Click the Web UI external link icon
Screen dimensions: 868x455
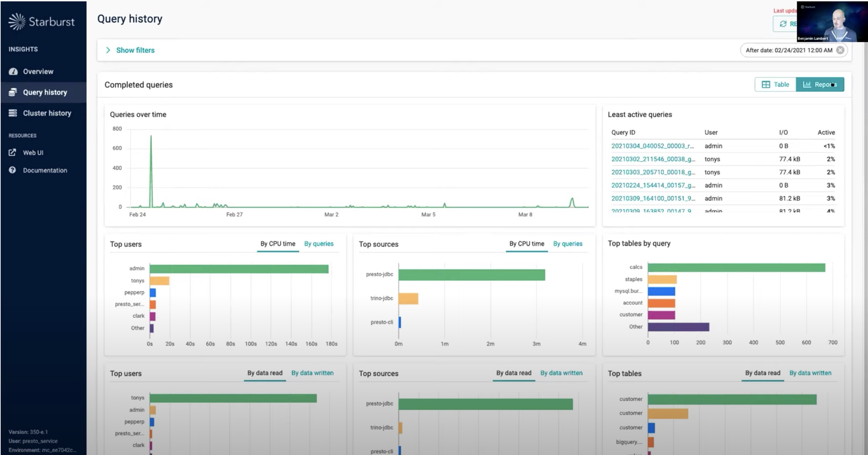click(x=12, y=153)
